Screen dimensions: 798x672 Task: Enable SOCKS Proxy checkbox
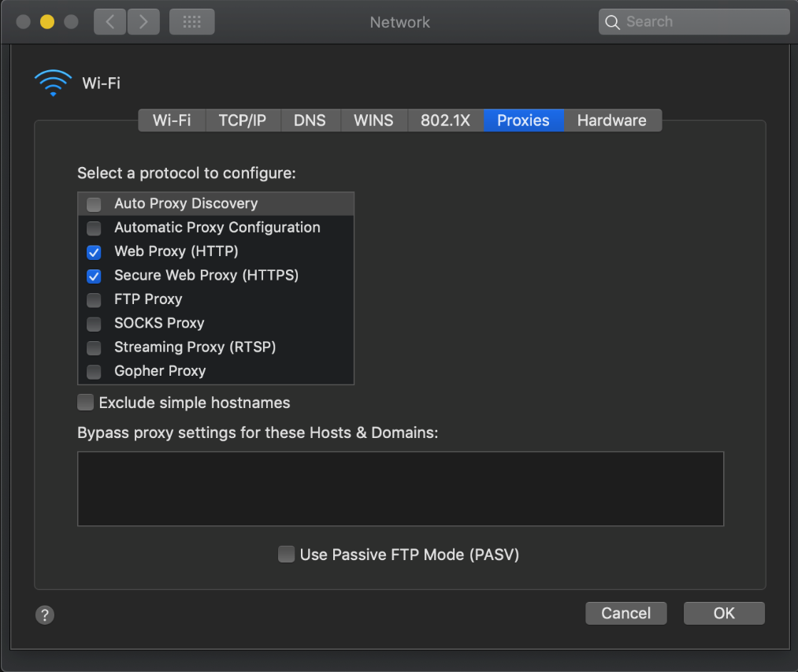(94, 324)
